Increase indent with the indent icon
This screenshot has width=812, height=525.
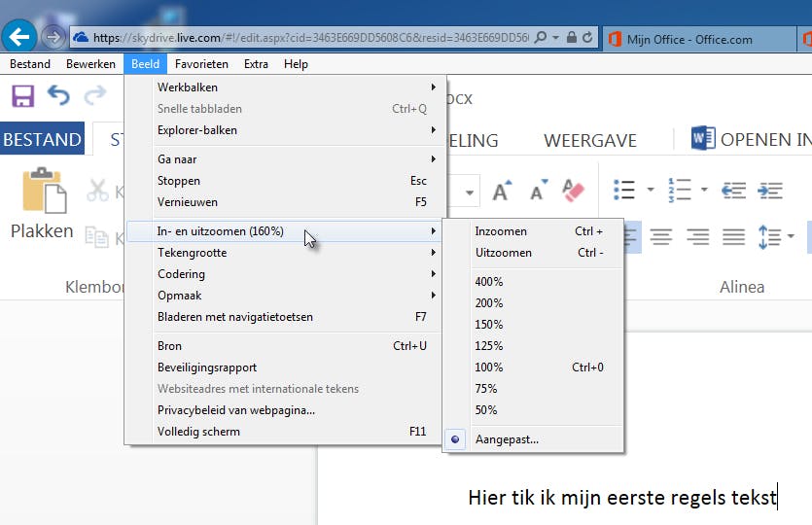tap(770, 191)
